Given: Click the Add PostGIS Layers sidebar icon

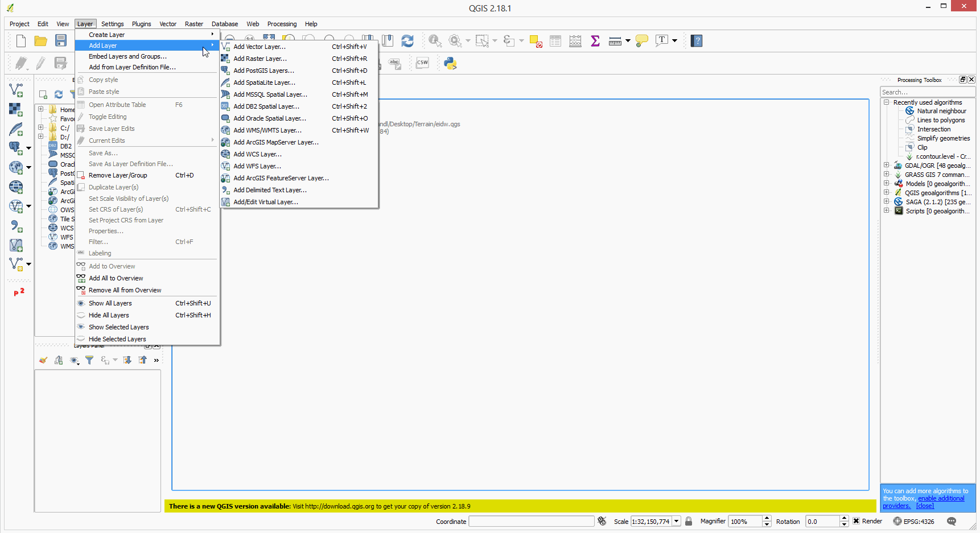Looking at the screenshot, I should [x=16, y=147].
